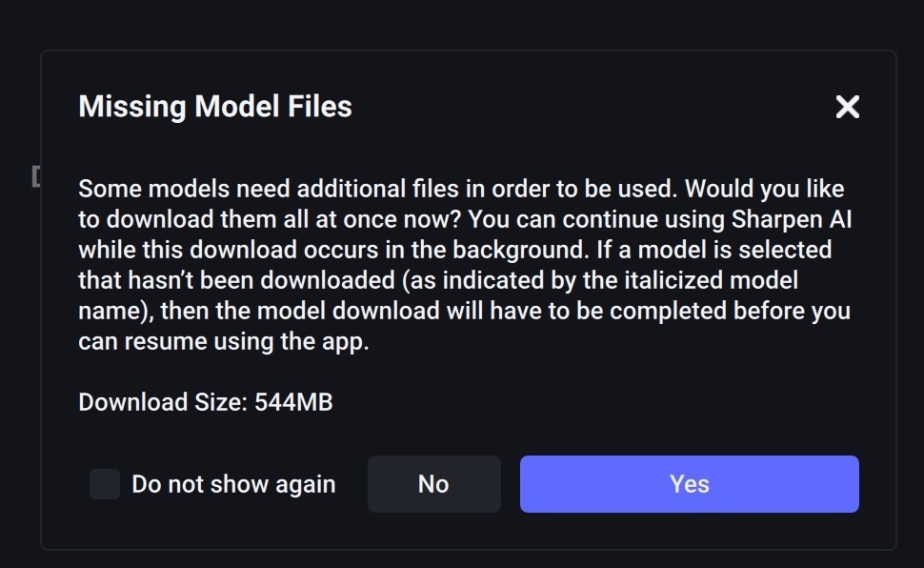This screenshot has width=924, height=568.
Task: Click empty header space between title and X
Action: point(591,107)
